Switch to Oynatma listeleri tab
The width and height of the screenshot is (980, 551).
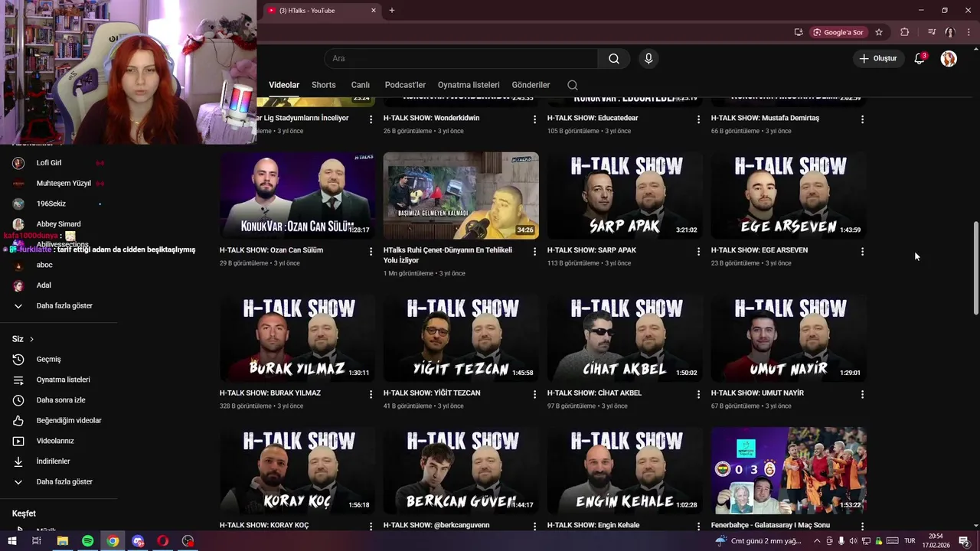point(469,85)
